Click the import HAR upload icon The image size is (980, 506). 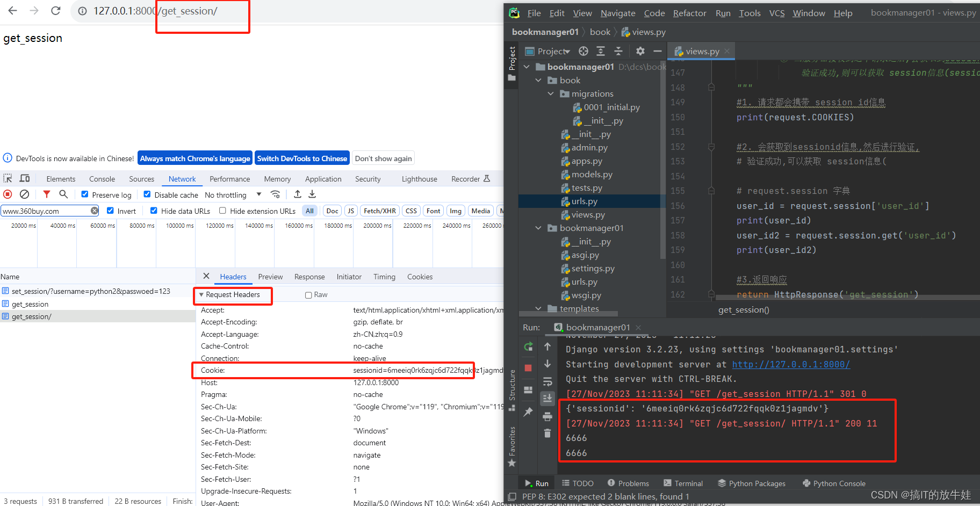[x=298, y=194]
